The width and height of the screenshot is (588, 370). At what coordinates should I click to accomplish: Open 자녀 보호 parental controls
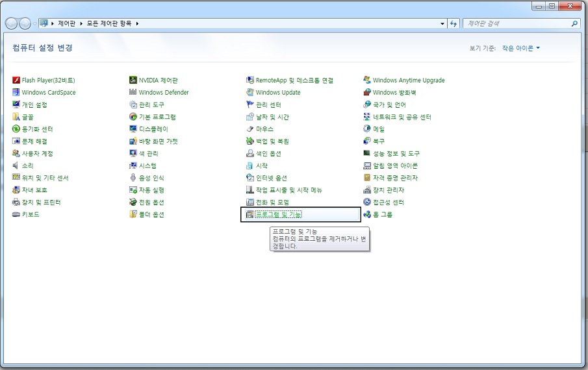(34, 190)
